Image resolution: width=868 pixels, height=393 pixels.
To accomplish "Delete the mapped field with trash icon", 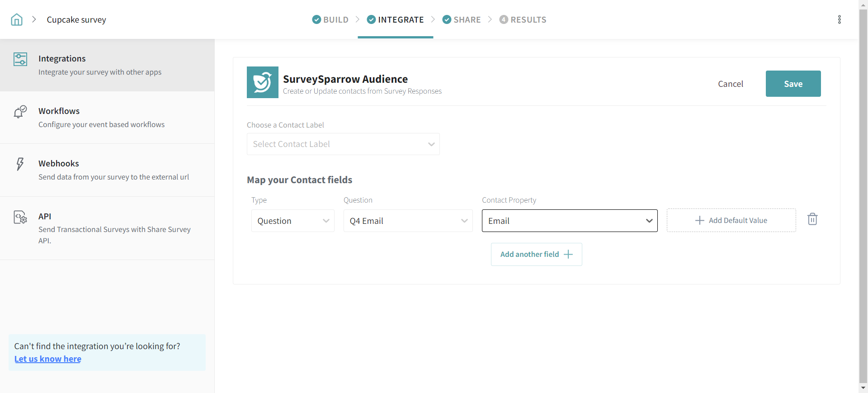I will [x=812, y=219].
